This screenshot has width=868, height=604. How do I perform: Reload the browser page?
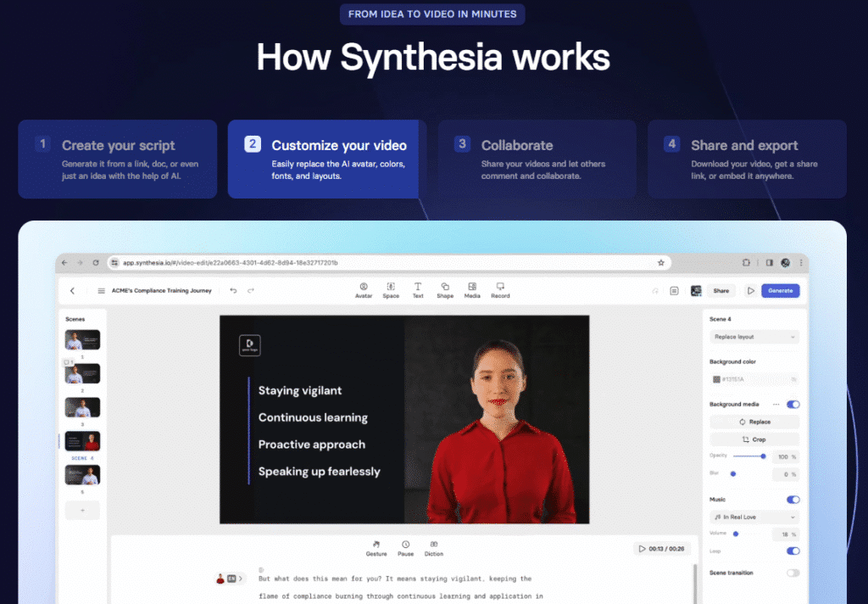[96, 263]
